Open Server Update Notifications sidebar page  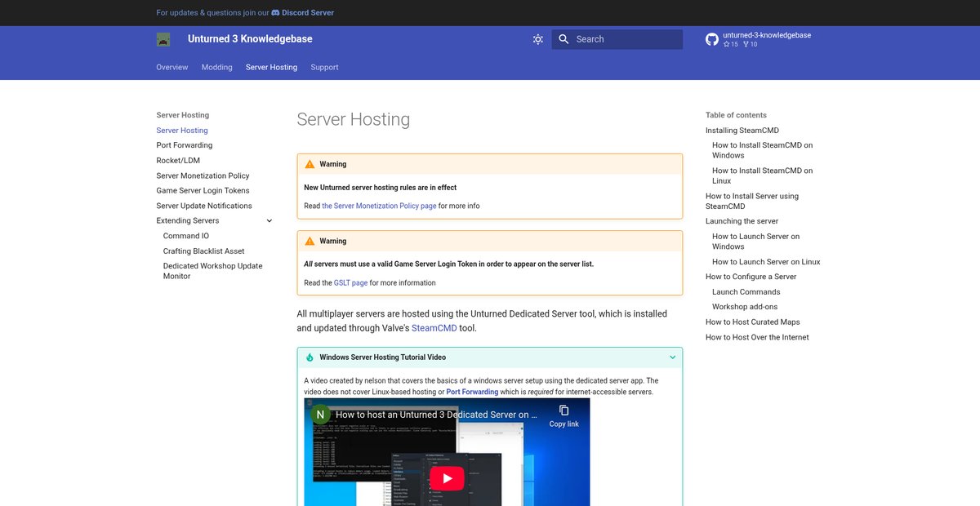tap(204, 206)
